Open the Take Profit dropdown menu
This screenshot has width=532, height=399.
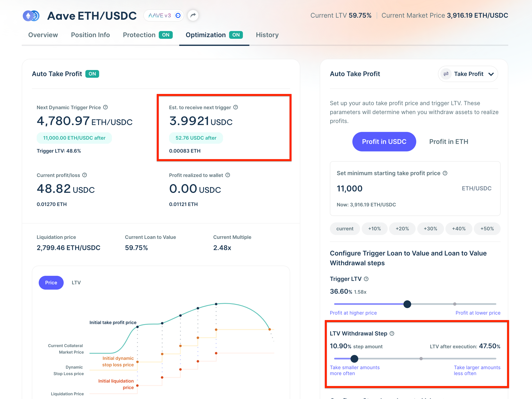(468, 74)
